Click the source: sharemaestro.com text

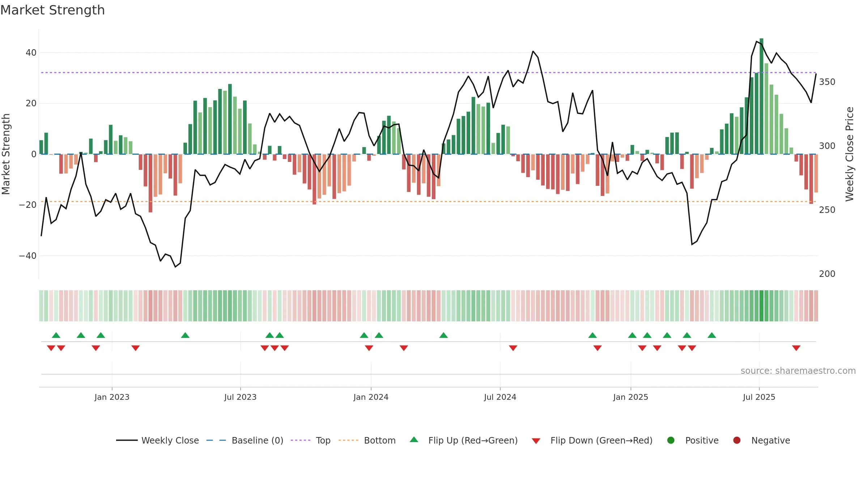point(798,371)
